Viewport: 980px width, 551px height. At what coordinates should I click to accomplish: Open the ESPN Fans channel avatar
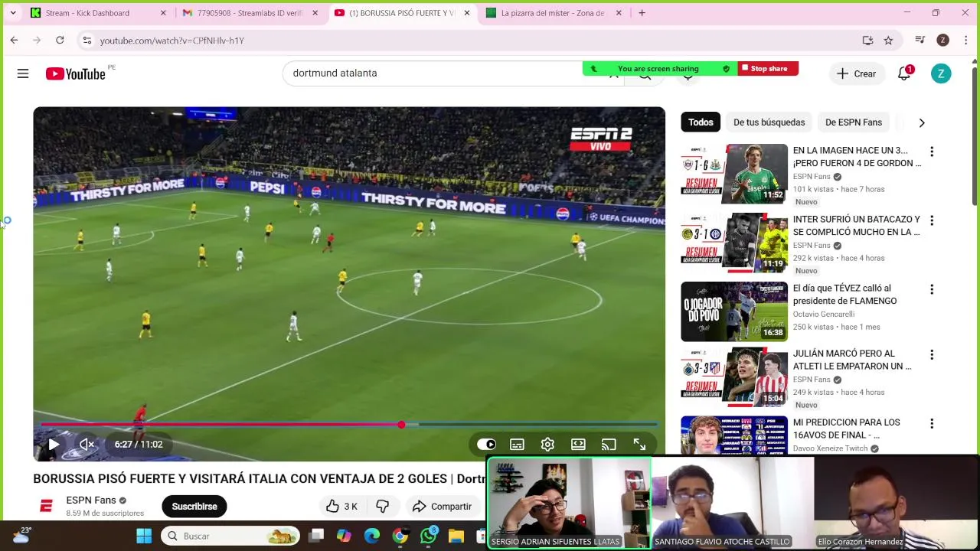click(x=46, y=506)
